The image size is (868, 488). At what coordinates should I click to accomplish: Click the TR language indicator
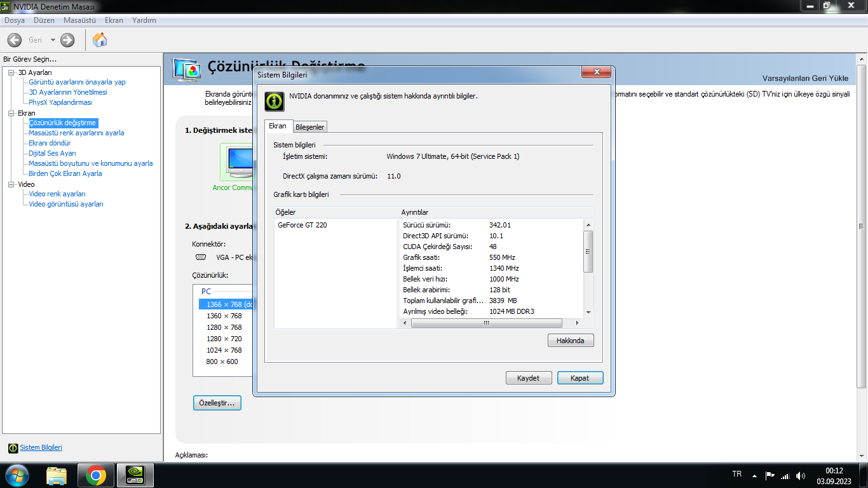737,474
